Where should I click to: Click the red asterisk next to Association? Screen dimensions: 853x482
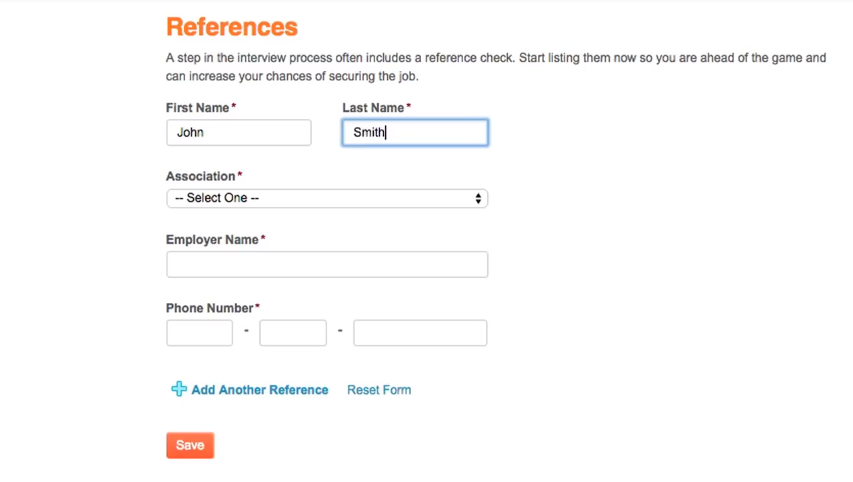[x=240, y=175]
